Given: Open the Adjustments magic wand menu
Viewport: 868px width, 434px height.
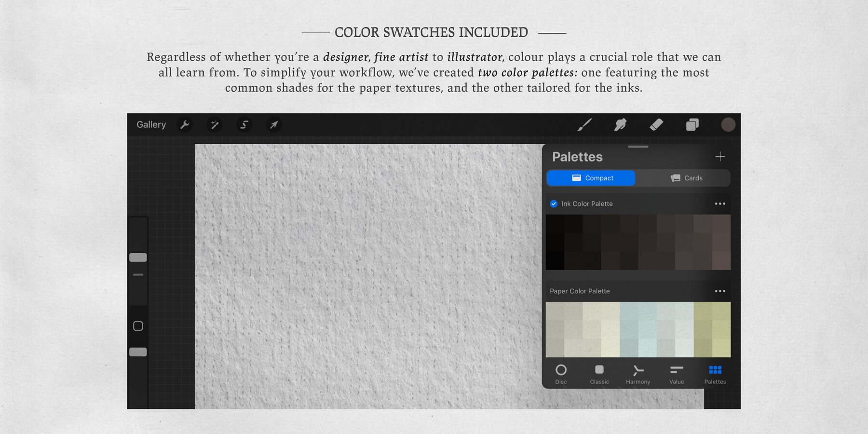Looking at the screenshot, I should (x=215, y=125).
